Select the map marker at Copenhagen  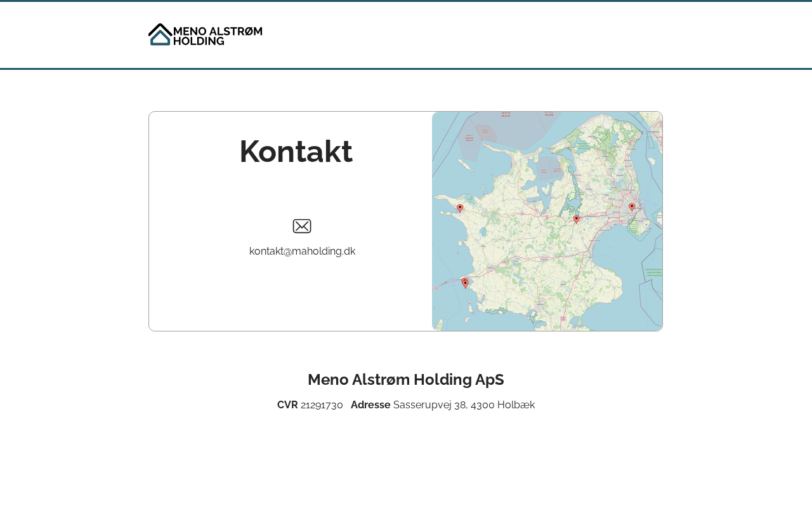coord(632,206)
